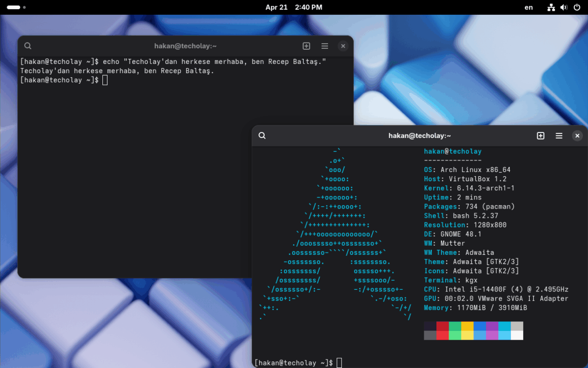This screenshot has height=368, width=588.
Task: Close the front neofetch terminal window
Action: click(577, 136)
